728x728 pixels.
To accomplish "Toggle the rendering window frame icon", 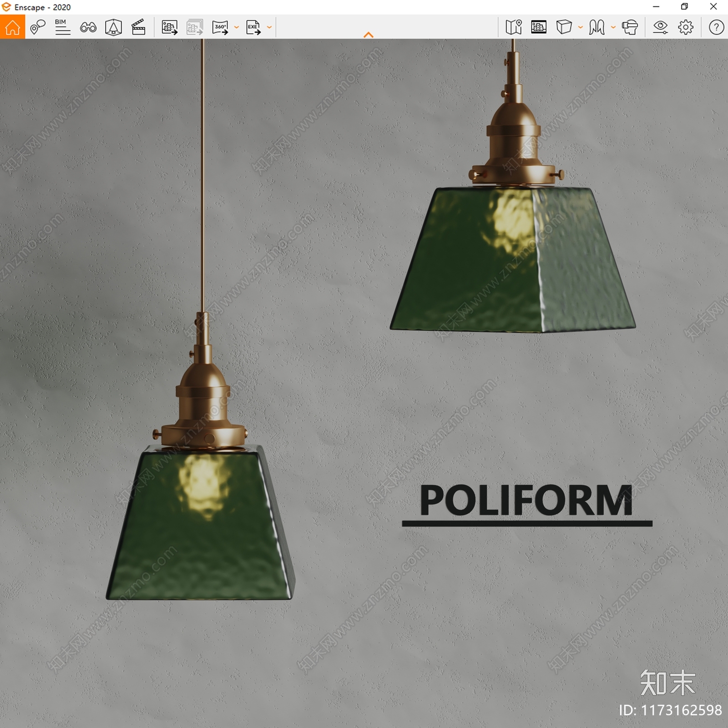I will 539,27.
